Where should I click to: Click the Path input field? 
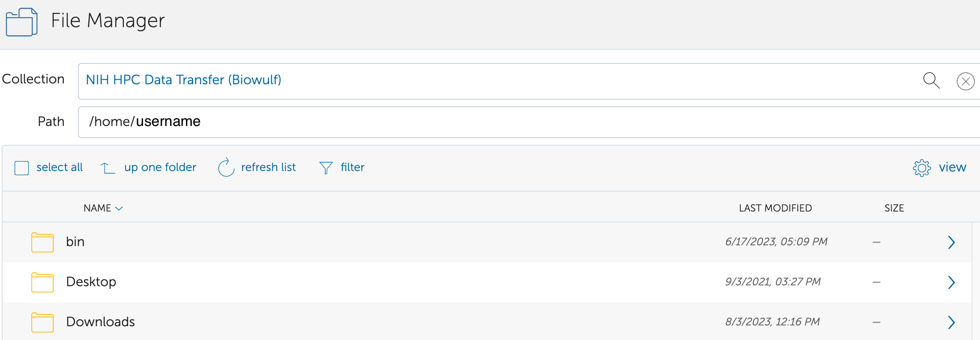(500, 122)
